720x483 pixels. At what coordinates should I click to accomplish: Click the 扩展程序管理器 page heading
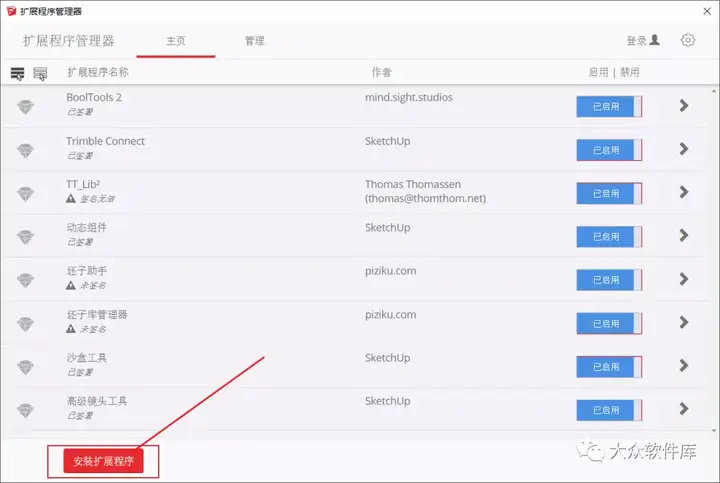coord(68,41)
